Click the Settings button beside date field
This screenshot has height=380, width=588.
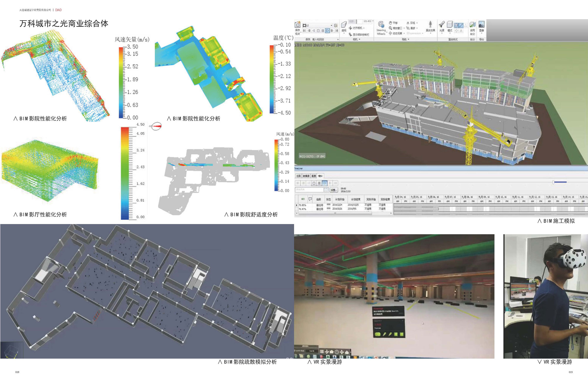coord(333,190)
